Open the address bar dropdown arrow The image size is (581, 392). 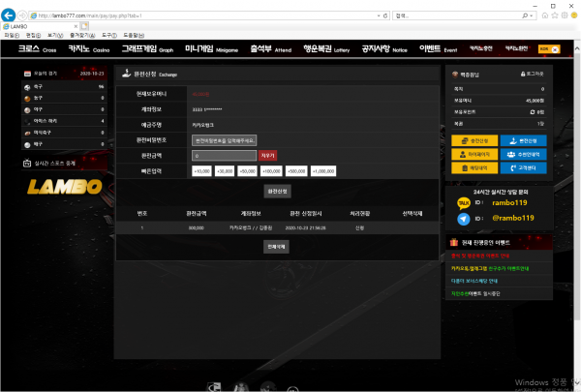(379, 15)
